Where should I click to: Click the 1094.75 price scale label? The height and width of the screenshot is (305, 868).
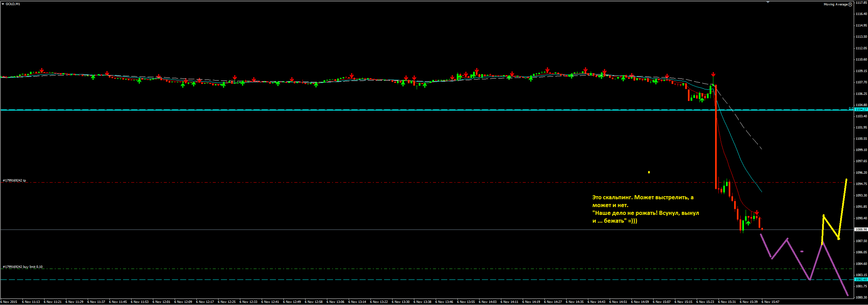click(861, 184)
